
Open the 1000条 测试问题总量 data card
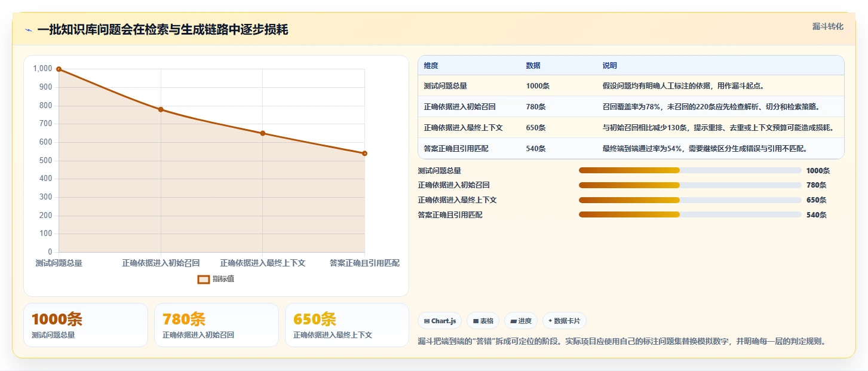85,325
